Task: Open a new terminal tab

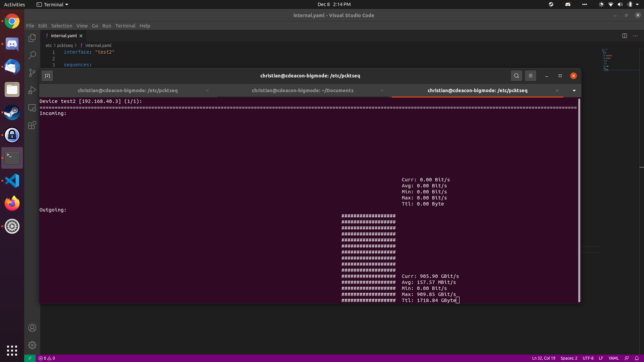Action: point(47,76)
